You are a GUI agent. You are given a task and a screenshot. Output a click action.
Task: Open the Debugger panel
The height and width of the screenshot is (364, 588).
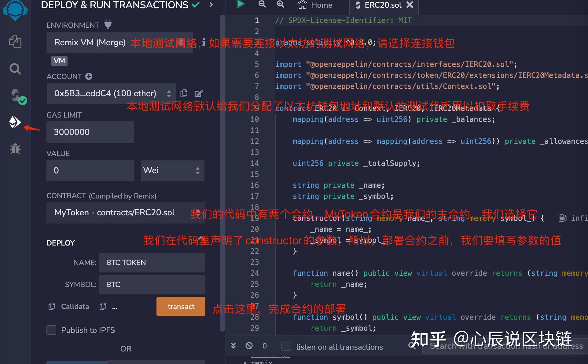click(15, 149)
